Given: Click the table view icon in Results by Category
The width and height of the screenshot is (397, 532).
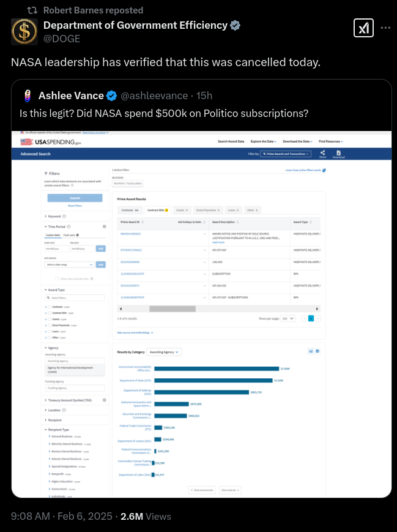Looking at the screenshot, I should point(317,351).
